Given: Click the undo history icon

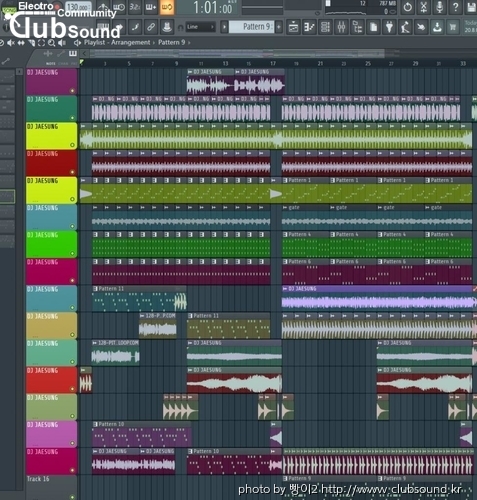Looking at the screenshot, I should 407,7.
